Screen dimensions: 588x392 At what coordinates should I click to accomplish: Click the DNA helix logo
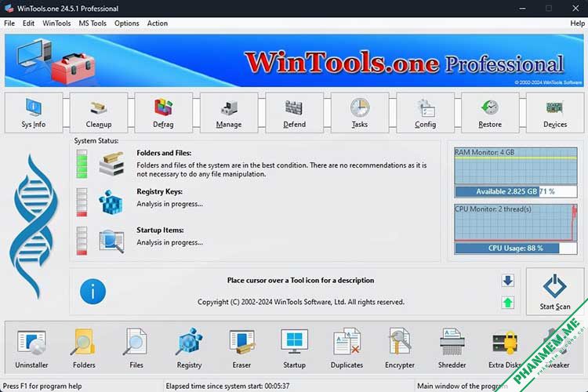(34, 227)
